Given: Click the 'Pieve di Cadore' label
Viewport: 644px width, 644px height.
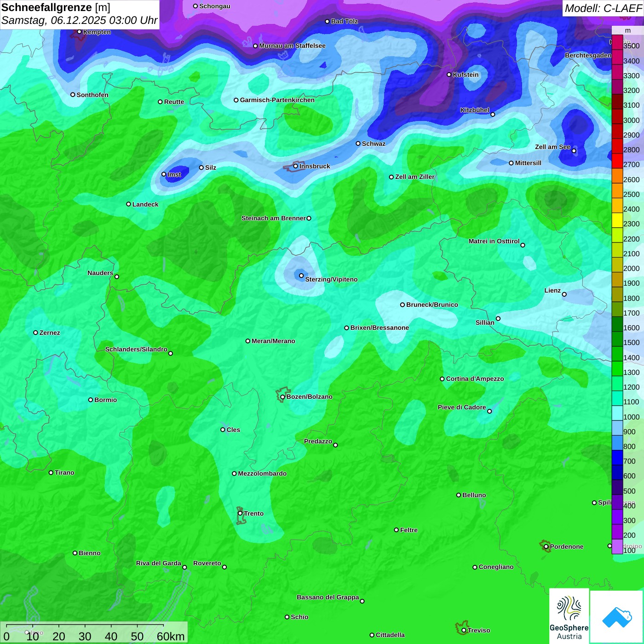Looking at the screenshot, I should click(462, 407).
